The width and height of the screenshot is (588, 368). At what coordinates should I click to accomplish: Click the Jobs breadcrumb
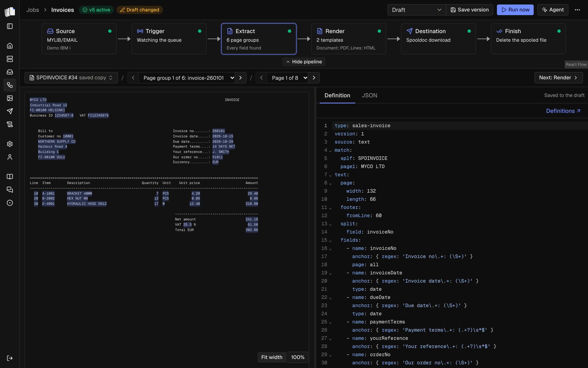point(32,10)
